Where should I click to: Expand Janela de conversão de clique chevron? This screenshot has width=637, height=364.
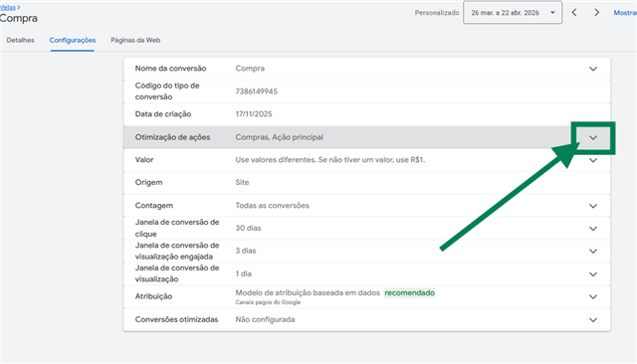pos(593,229)
